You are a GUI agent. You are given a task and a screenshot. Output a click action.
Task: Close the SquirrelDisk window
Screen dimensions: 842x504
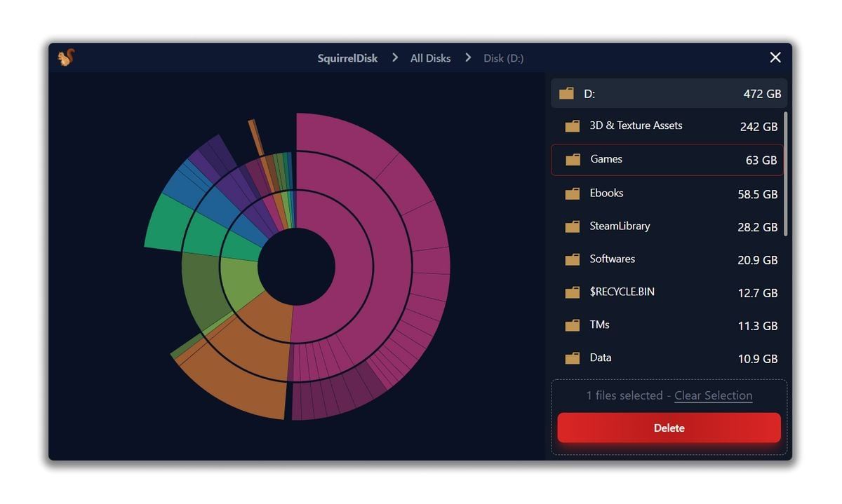coord(775,57)
